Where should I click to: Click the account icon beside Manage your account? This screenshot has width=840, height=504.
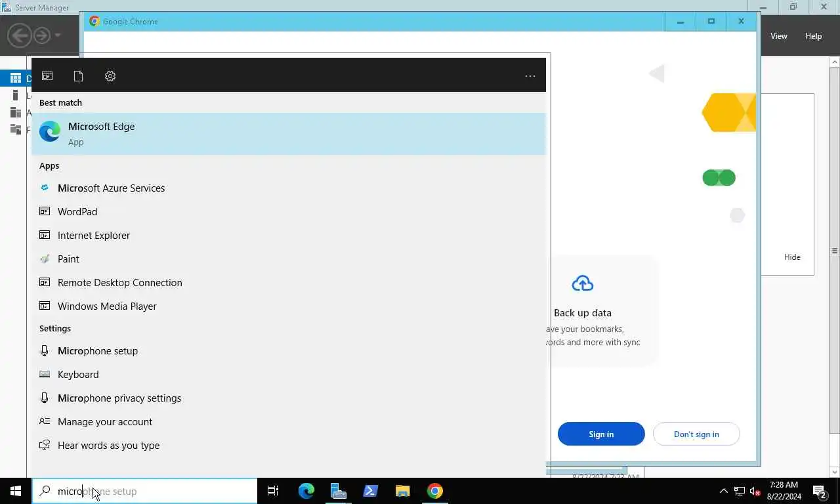point(45,421)
